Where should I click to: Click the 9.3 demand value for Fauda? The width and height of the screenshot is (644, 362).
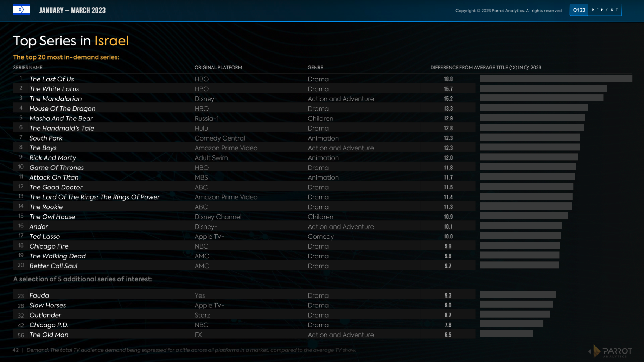click(448, 295)
